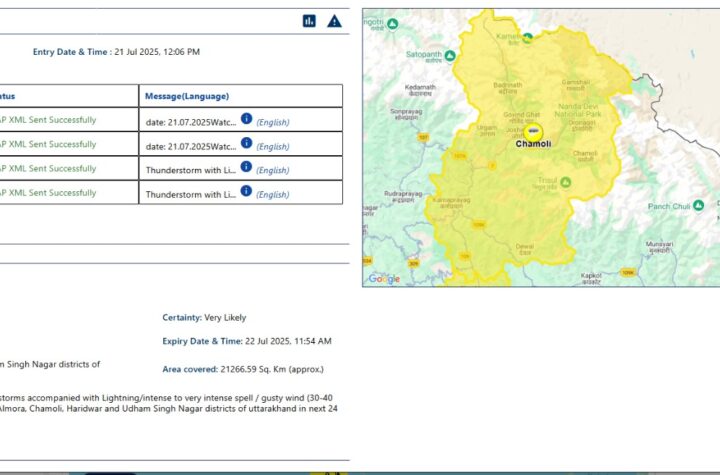Click the Area covered label

190,369
